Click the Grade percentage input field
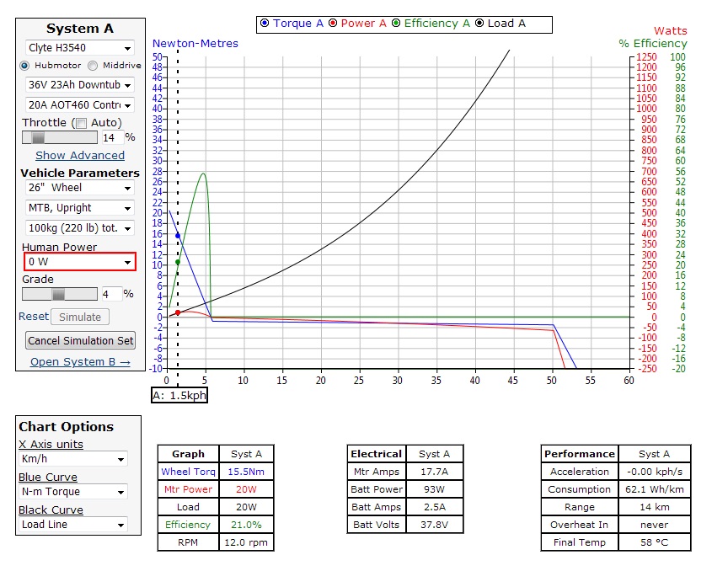 coord(111,295)
